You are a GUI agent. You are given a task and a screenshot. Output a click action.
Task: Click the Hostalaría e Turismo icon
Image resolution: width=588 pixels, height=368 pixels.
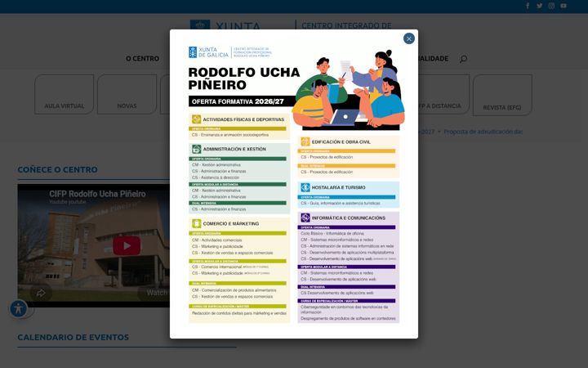[x=305, y=187]
